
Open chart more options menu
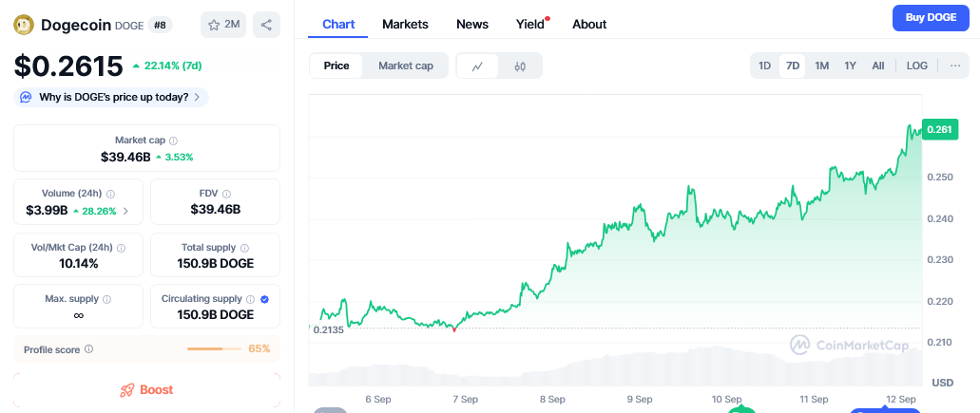click(955, 66)
